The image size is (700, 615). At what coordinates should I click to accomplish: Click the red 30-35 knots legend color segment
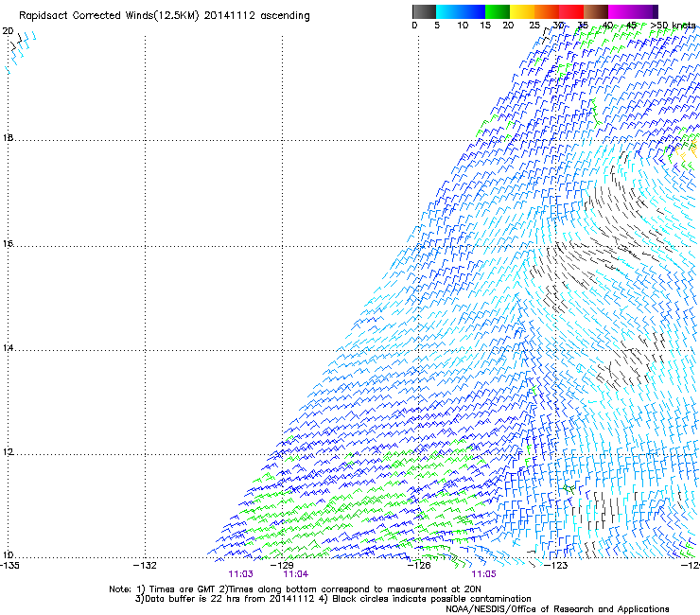coord(571,11)
